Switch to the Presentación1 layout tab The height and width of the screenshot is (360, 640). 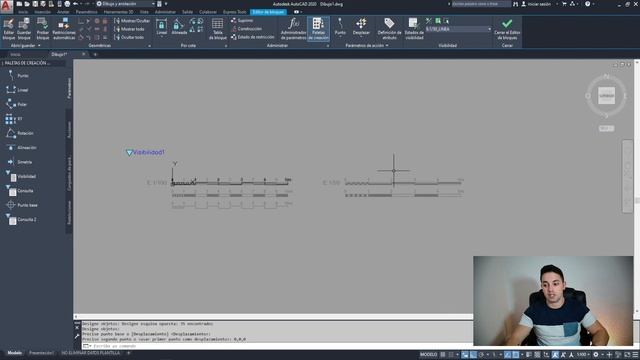click(41, 353)
